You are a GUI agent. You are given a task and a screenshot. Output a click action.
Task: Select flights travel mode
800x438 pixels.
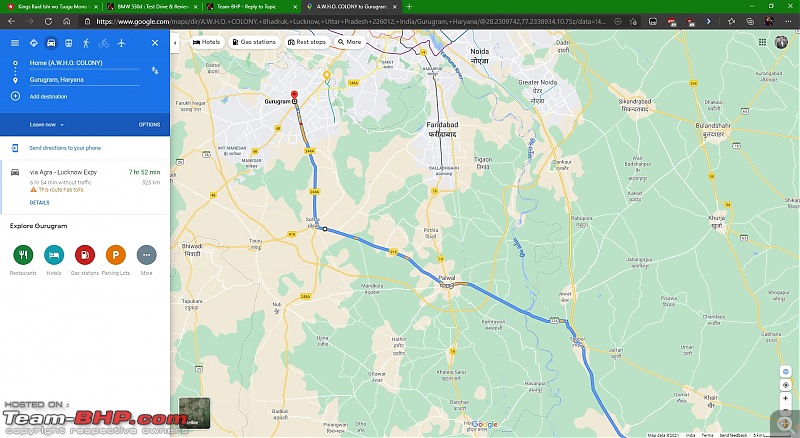[x=121, y=43]
